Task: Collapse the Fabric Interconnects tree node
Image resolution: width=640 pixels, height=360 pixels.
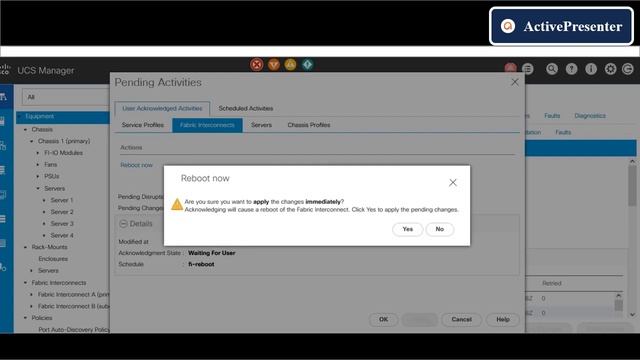Action: click(x=25, y=283)
